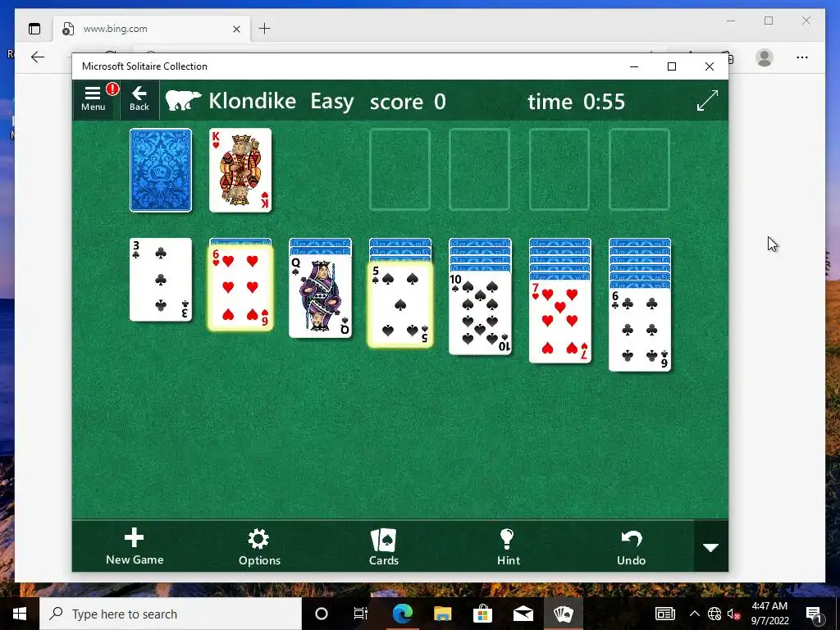Draw a card from the blue stock pile

pyautogui.click(x=161, y=171)
